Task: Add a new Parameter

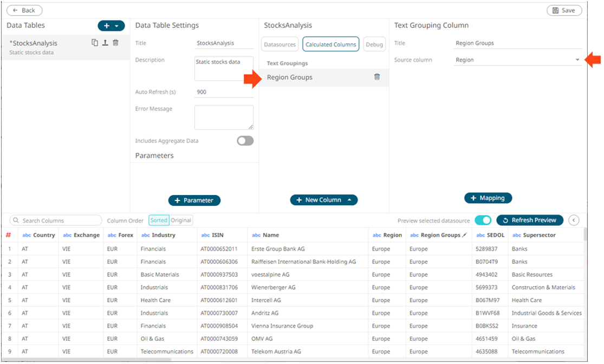Action: 194,200
